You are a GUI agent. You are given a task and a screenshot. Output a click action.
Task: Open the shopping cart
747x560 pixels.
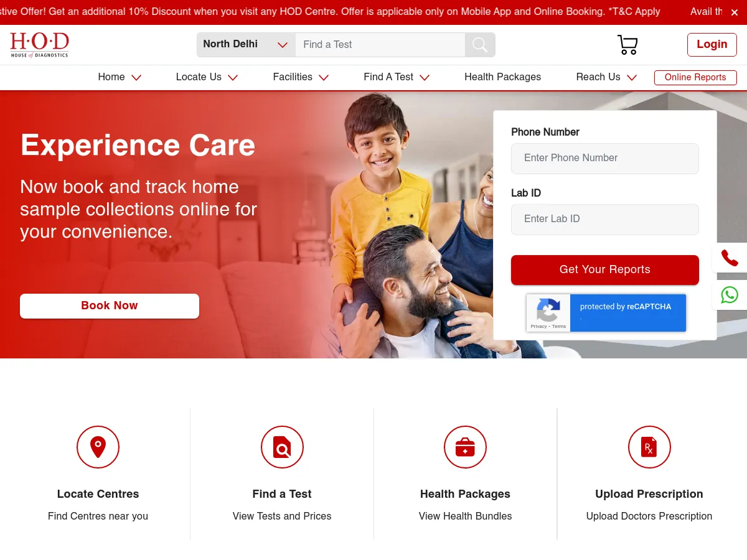pyautogui.click(x=627, y=44)
